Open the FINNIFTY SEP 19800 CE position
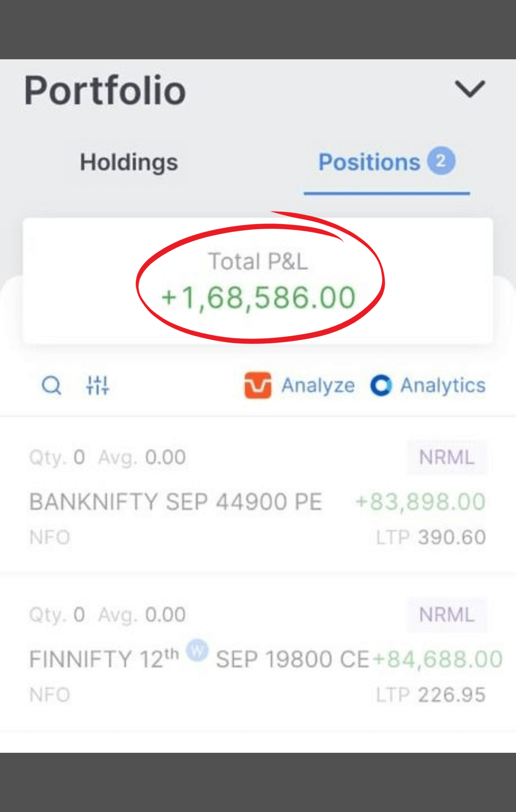 [x=292, y=660]
